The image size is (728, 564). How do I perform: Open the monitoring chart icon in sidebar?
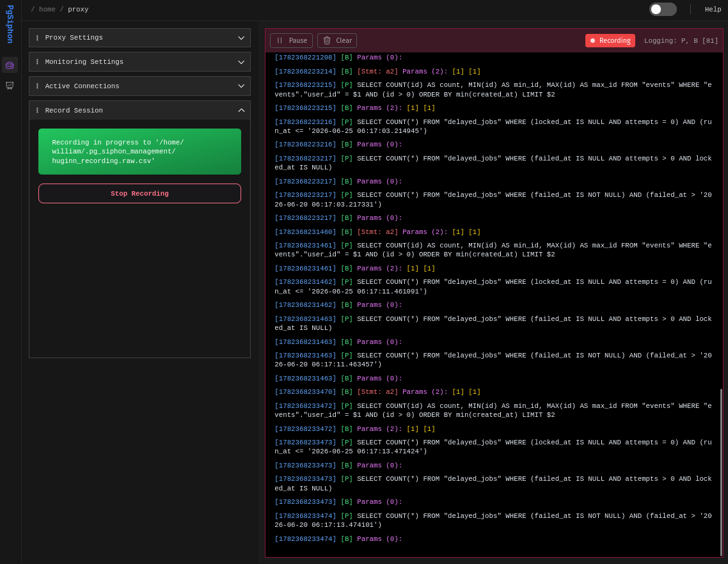click(x=10, y=86)
